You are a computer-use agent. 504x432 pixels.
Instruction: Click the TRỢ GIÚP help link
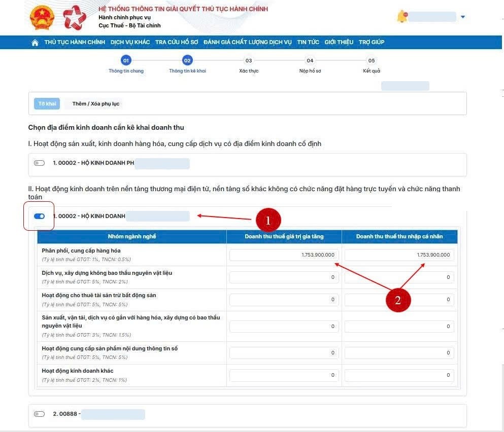tap(372, 42)
